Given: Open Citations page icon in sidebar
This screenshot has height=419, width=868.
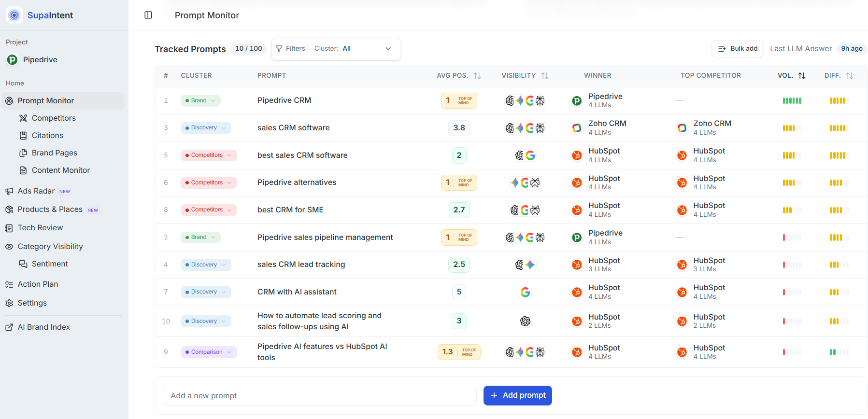Looking at the screenshot, I should 23,136.
